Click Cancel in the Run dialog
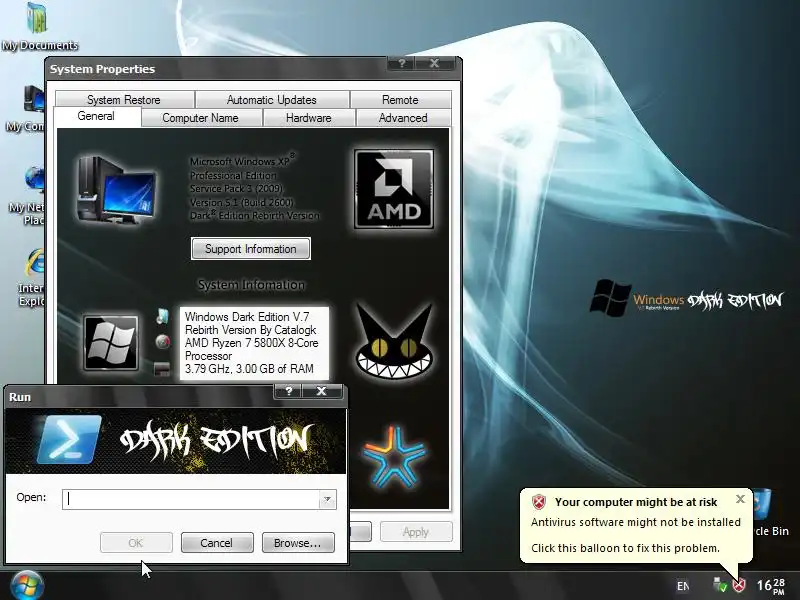Screen dimensions: 800x600 (217, 543)
